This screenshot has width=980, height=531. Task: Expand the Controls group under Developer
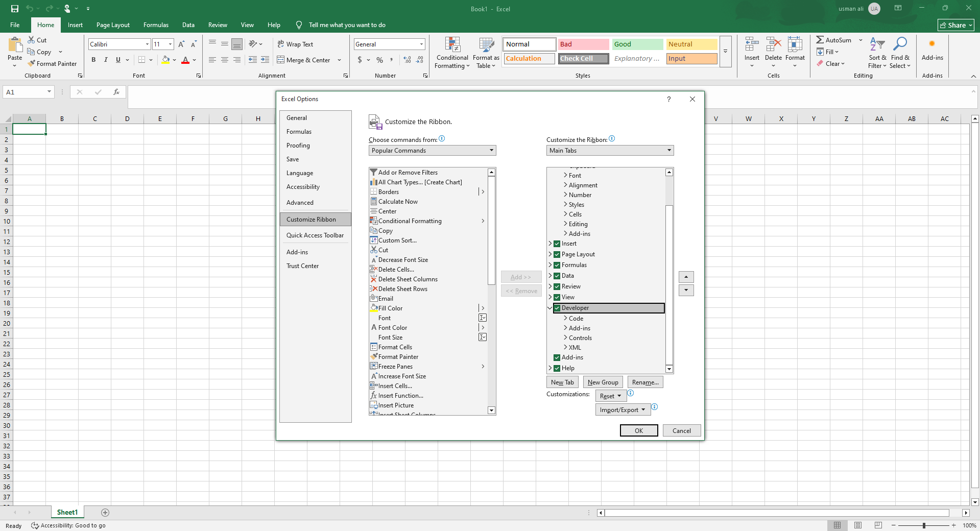tap(565, 338)
